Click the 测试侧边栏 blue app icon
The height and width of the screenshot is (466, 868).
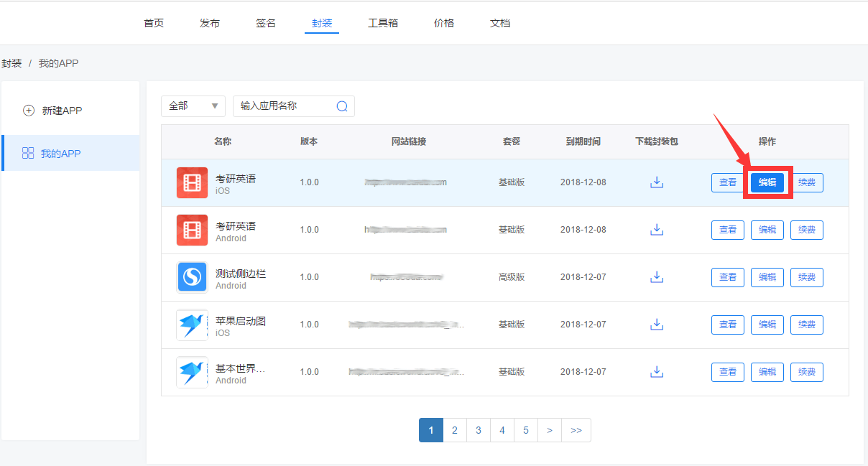tap(192, 277)
